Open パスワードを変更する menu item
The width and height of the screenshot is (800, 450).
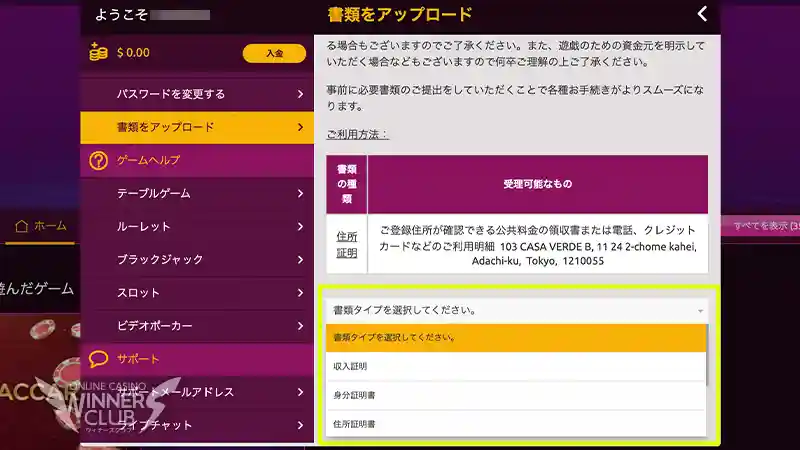click(197, 94)
